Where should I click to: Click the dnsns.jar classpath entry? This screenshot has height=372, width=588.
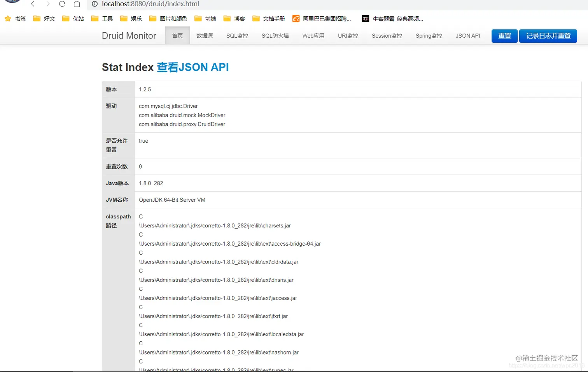216,280
